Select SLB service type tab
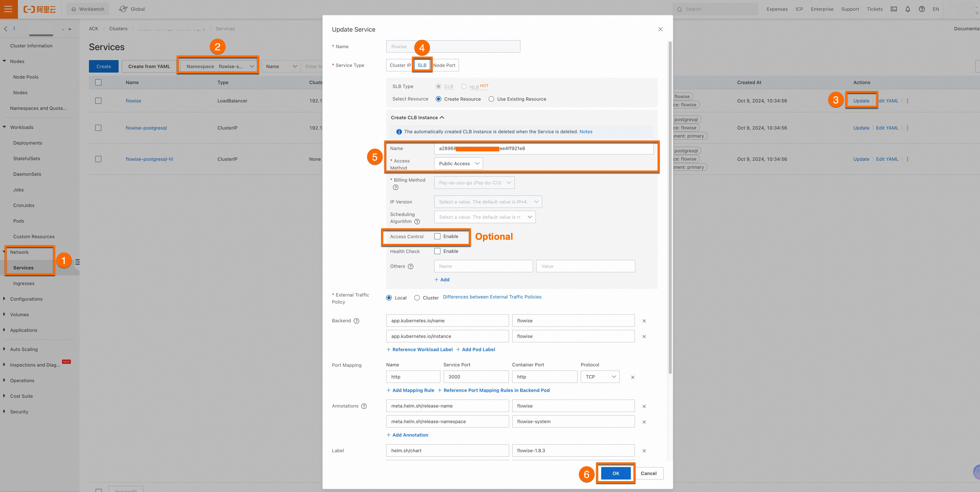The width and height of the screenshot is (980, 492). pos(422,65)
